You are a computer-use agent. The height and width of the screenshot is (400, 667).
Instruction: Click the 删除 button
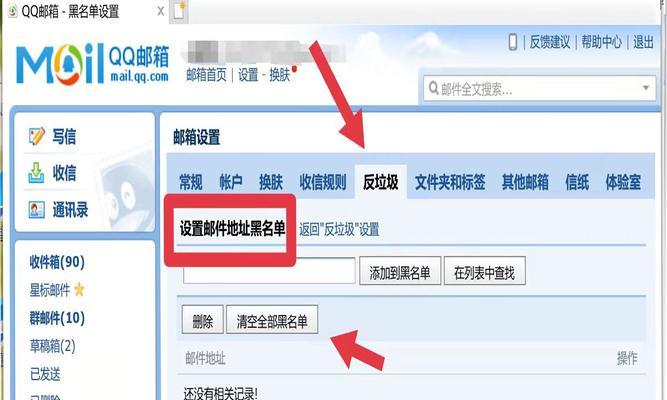(x=202, y=320)
